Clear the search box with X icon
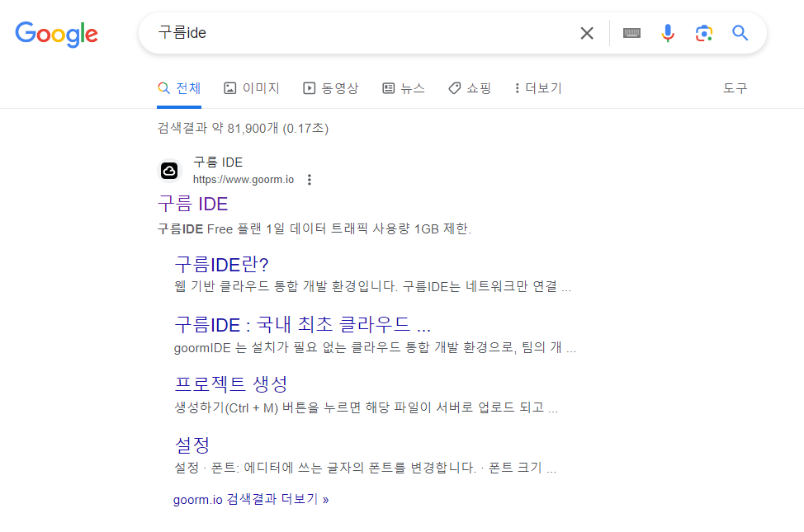The image size is (804, 532). pos(587,33)
